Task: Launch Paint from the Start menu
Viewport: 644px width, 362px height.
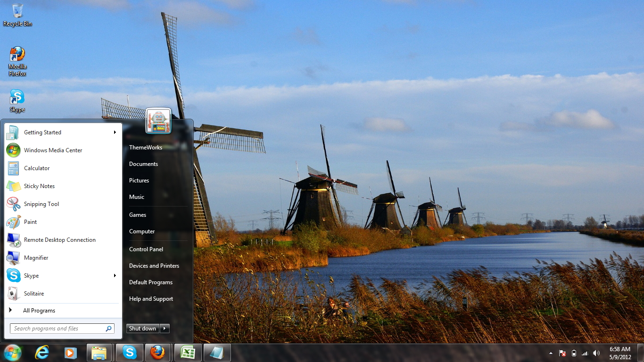Action: coord(30,222)
